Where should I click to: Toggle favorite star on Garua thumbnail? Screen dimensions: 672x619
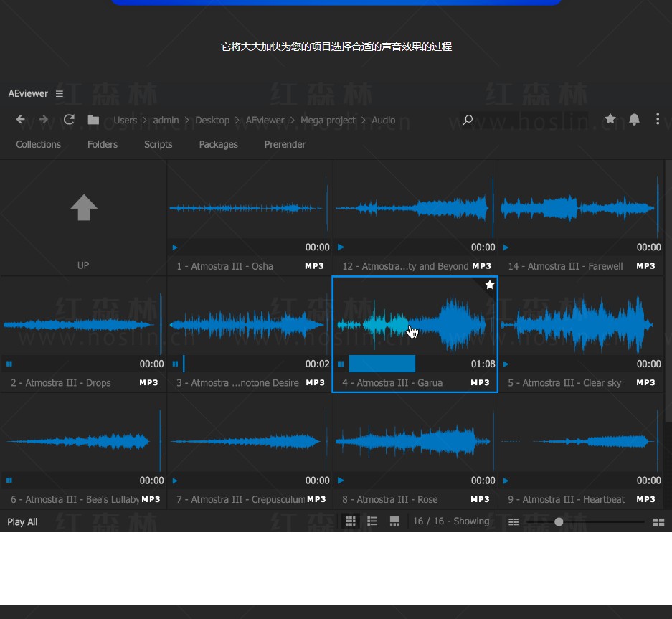click(489, 285)
